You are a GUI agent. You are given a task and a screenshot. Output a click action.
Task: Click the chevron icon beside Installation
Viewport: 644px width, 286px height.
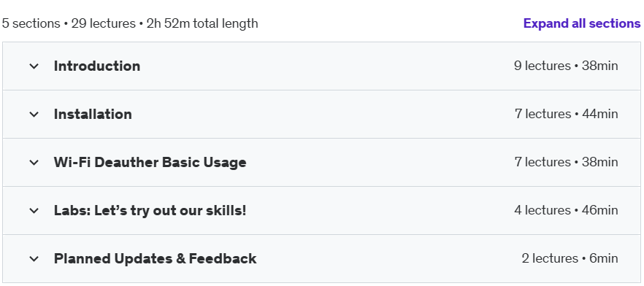(34, 114)
